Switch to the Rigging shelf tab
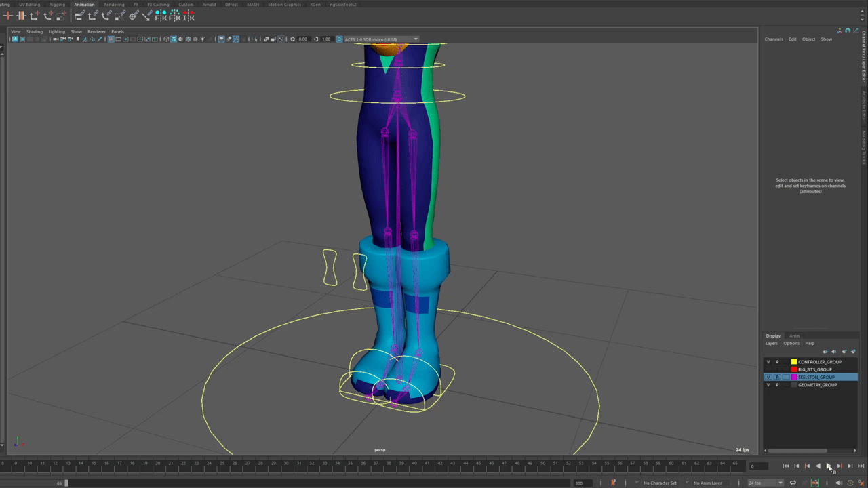Image resolution: width=868 pixels, height=488 pixels. [x=57, y=5]
